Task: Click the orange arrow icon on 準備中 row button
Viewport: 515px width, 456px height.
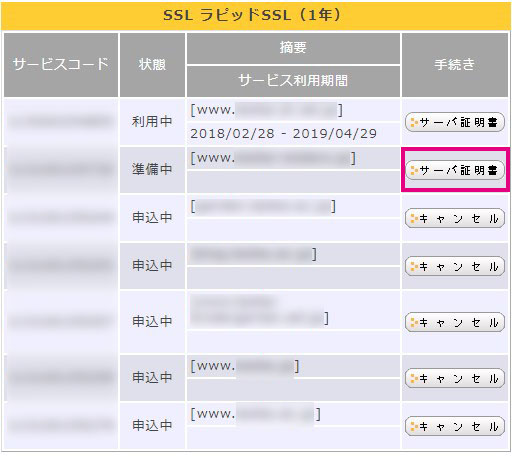Action: [x=414, y=170]
